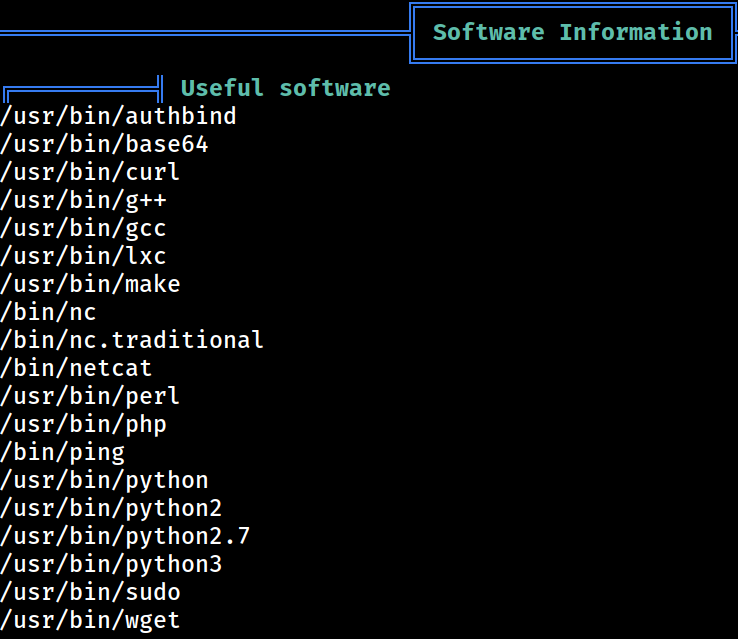
Task: Select the /usr/bin/wget line
Action: pos(90,621)
